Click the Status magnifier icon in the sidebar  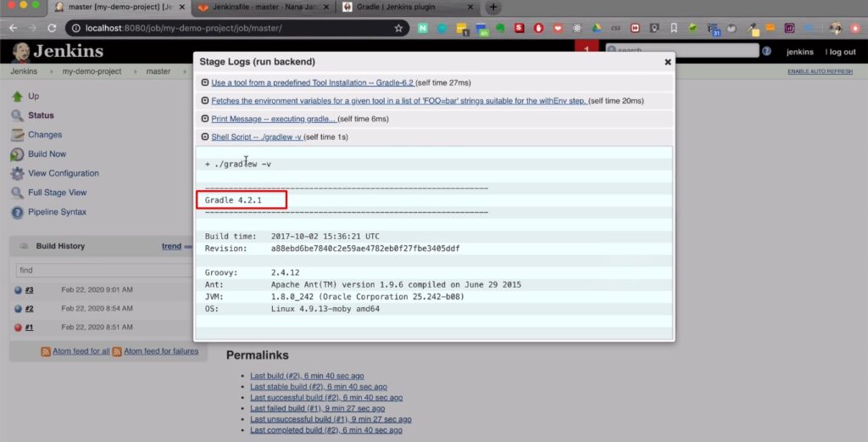click(17, 115)
